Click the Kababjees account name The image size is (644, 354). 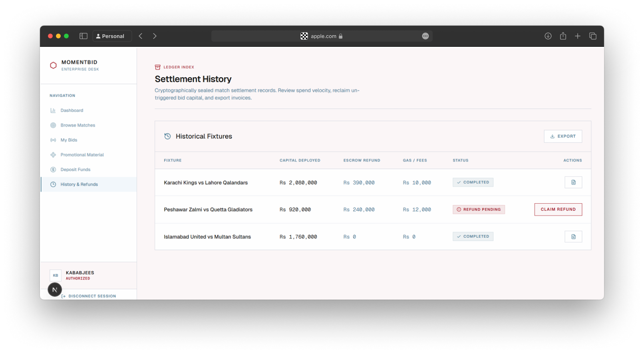(x=80, y=273)
